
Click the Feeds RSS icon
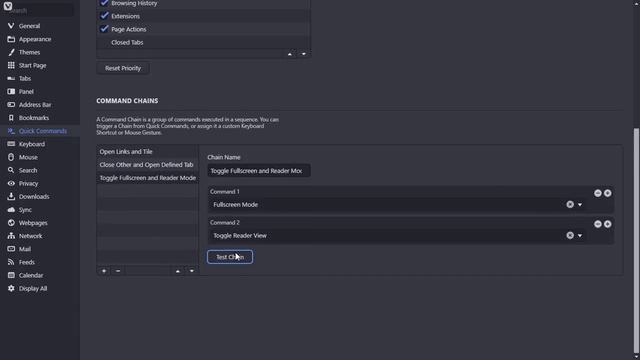tap(11, 262)
